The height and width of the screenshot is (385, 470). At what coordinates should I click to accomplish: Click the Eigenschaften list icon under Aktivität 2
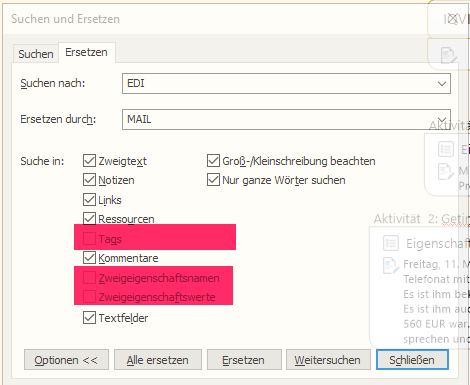391,243
